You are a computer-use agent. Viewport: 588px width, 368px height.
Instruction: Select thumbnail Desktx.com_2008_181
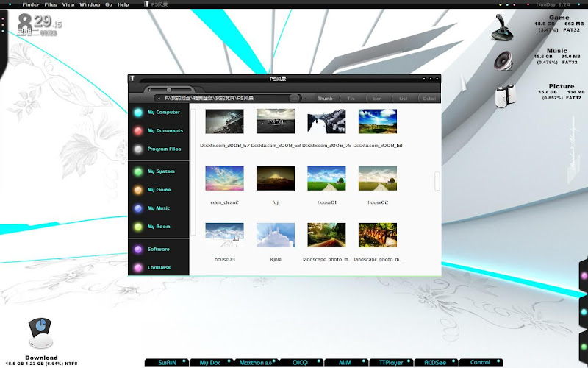tap(377, 121)
